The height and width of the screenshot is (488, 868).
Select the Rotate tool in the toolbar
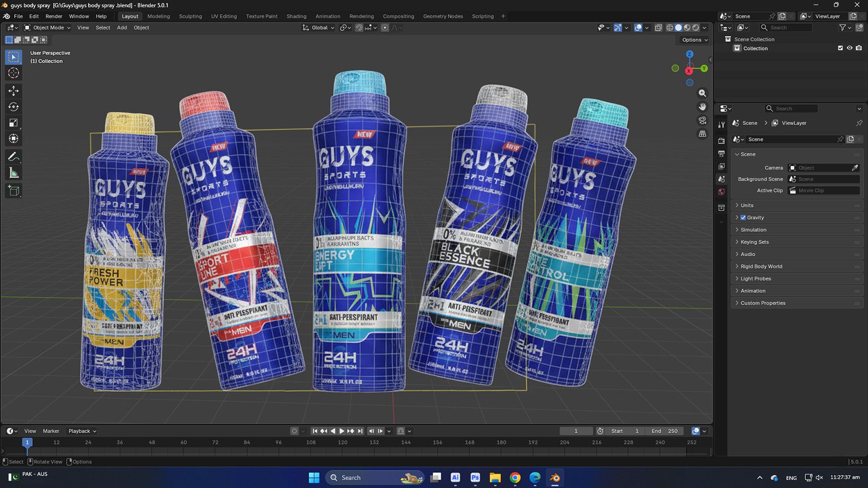tap(14, 107)
